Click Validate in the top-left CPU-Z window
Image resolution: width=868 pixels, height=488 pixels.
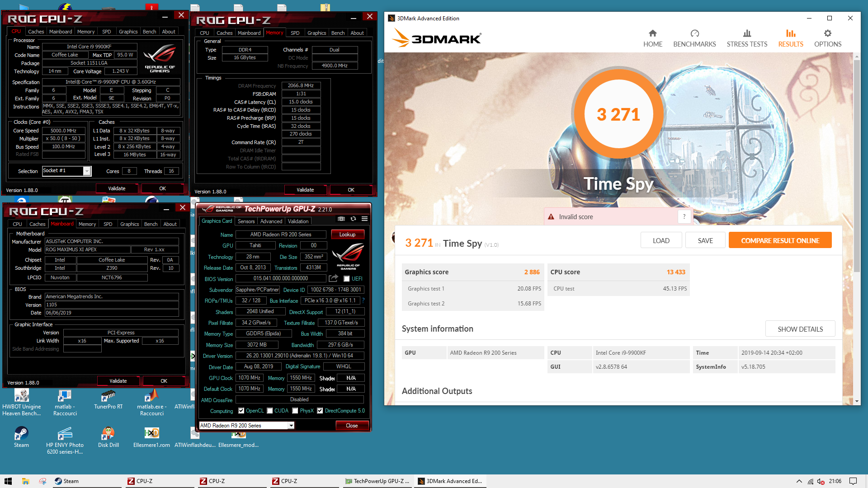tap(117, 188)
